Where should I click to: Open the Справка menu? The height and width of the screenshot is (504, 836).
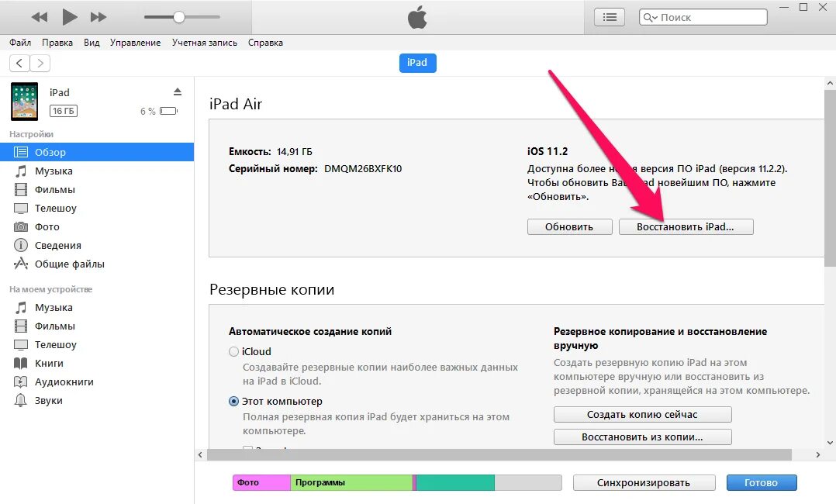pyautogui.click(x=265, y=43)
